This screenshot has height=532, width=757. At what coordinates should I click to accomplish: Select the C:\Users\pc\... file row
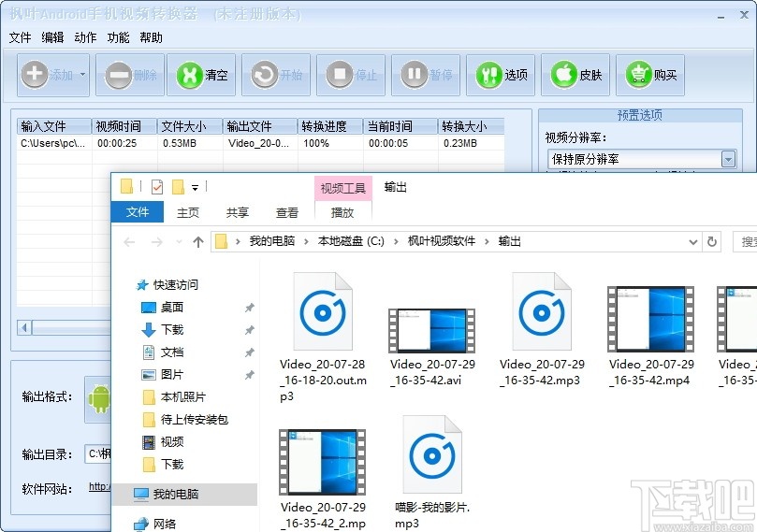pyautogui.click(x=261, y=143)
